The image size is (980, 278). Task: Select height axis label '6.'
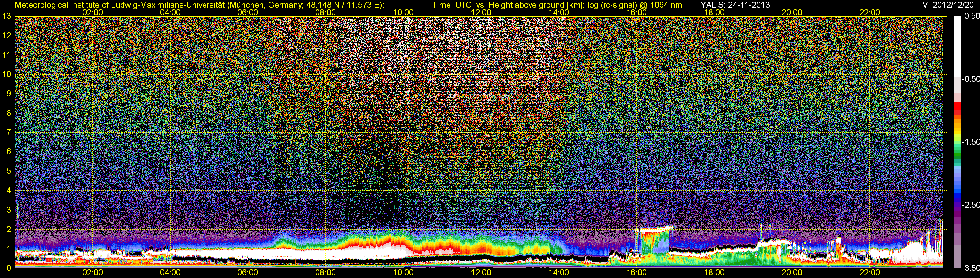click(9, 151)
